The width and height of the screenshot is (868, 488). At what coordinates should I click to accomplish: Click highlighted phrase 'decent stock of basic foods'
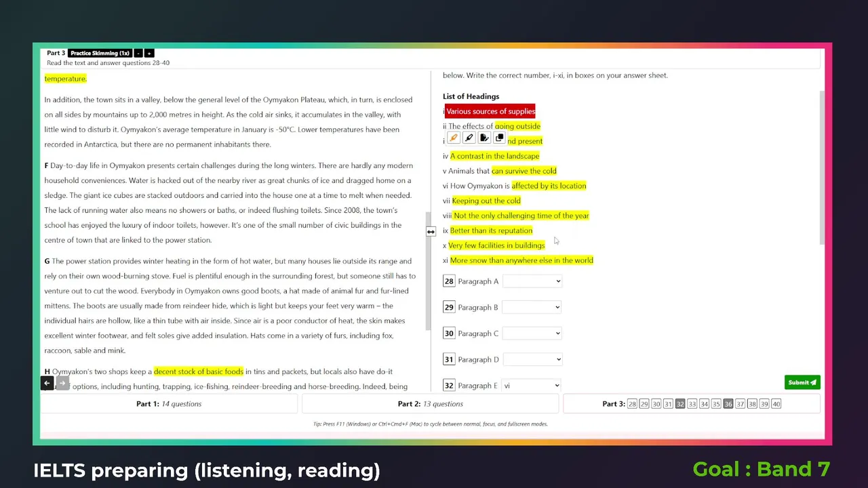[199, 371]
